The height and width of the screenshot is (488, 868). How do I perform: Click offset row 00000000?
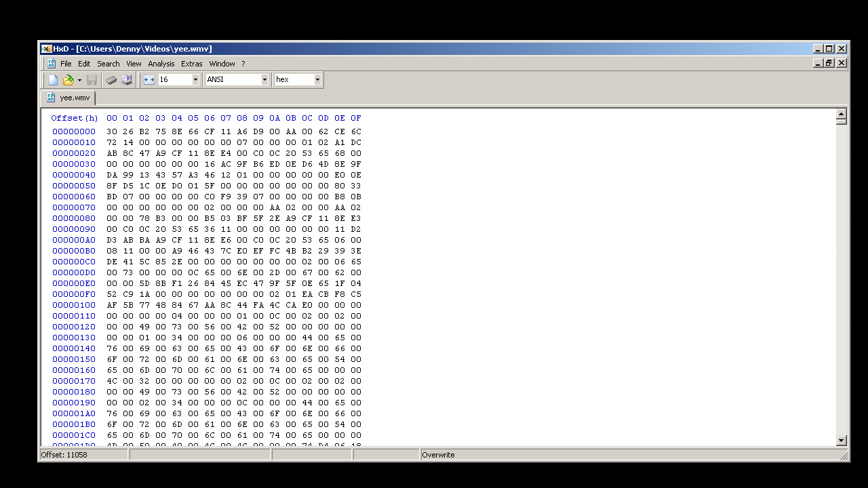[74, 131]
